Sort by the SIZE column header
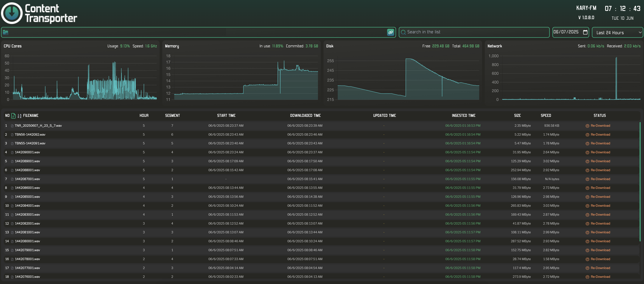This screenshot has height=284, width=644. click(x=517, y=116)
